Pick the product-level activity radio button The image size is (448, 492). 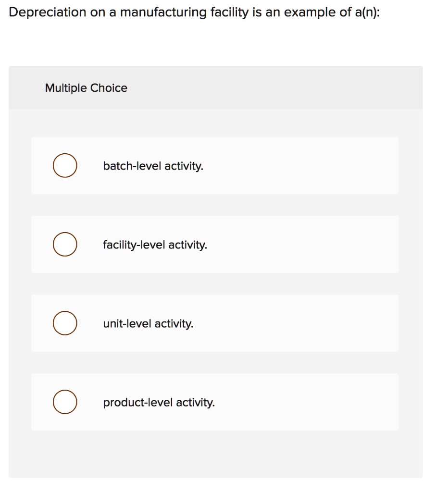pos(64,402)
